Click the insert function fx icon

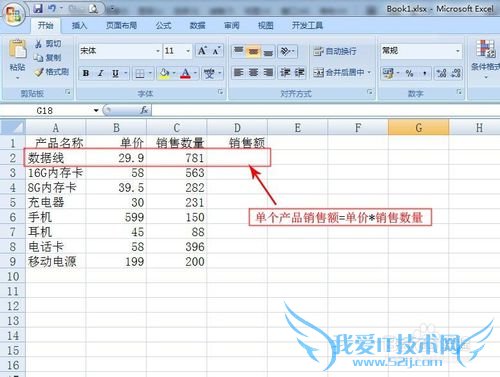(x=144, y=110)
